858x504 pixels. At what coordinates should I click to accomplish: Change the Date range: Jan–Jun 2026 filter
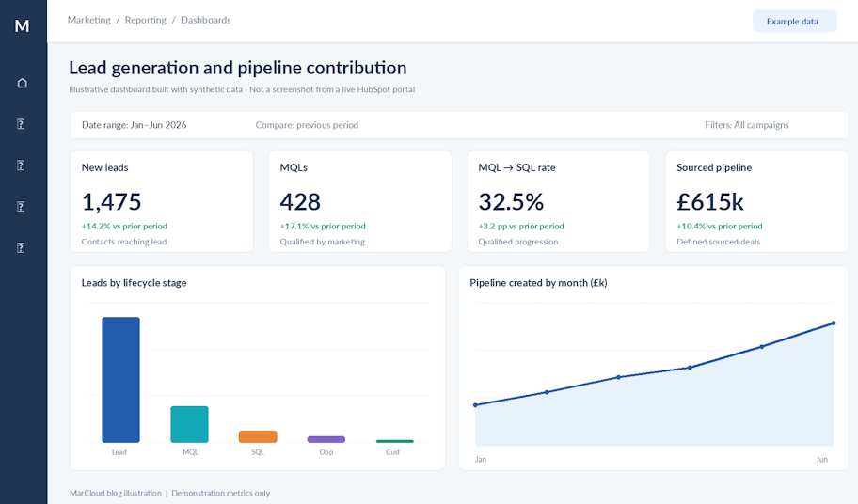134,125
